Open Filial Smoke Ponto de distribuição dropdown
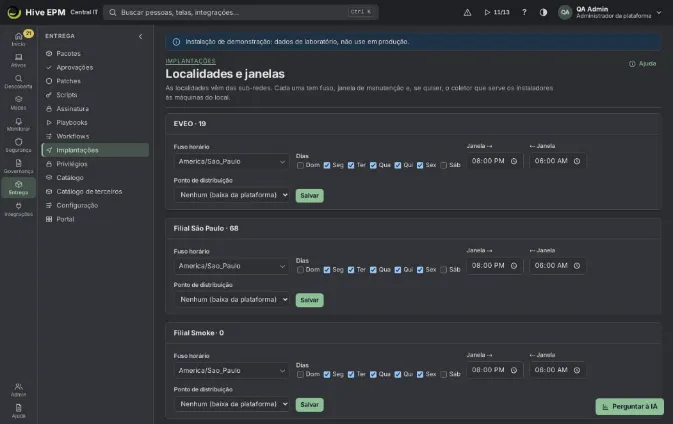673x424 pixels. point(231,404)
